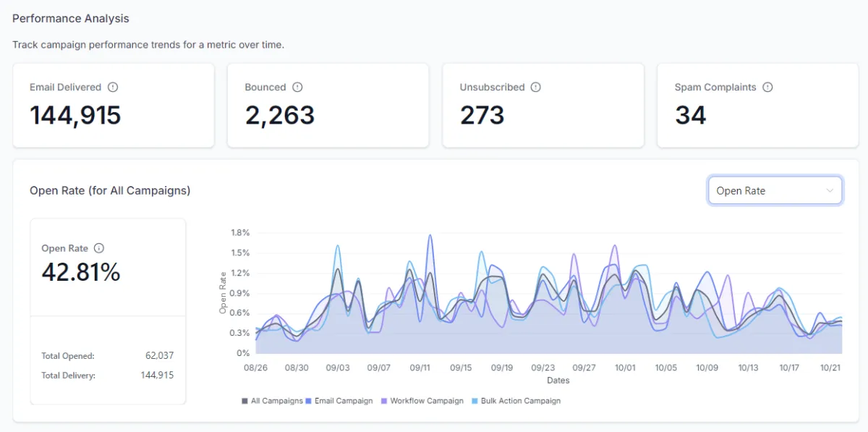Click info icon next to Open Rate
The height and width of the screenshot is (432, 868).
(99, 247)
